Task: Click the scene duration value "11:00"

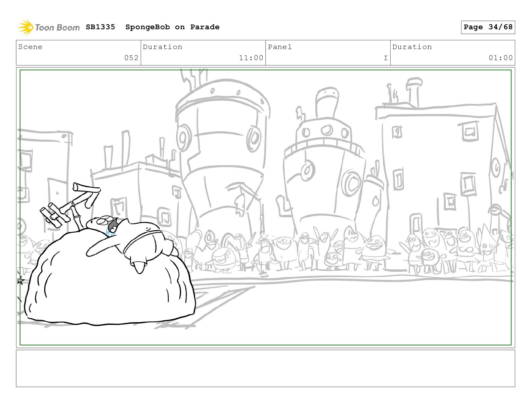Action: pyautogui.click(x=251, y=58)
